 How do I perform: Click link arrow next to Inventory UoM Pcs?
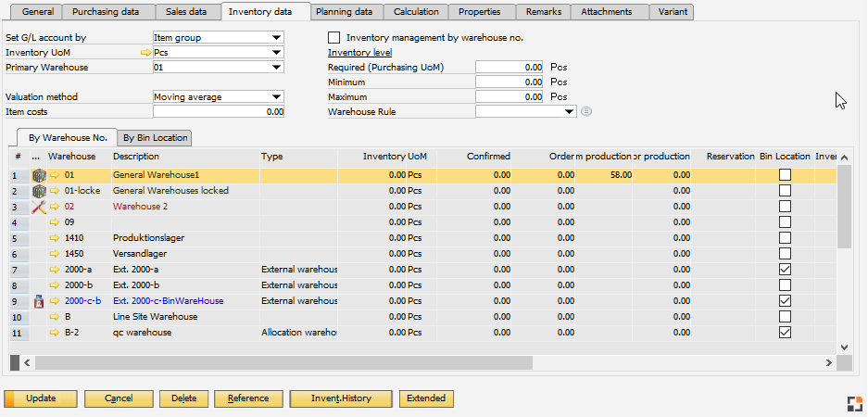145,53
